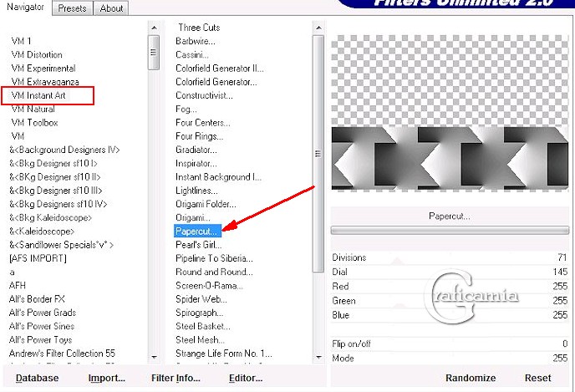The height and width of the screenshot is (392, 575).
Task: Choose the Four Centers... filter
Action: [x=203, y=123]
